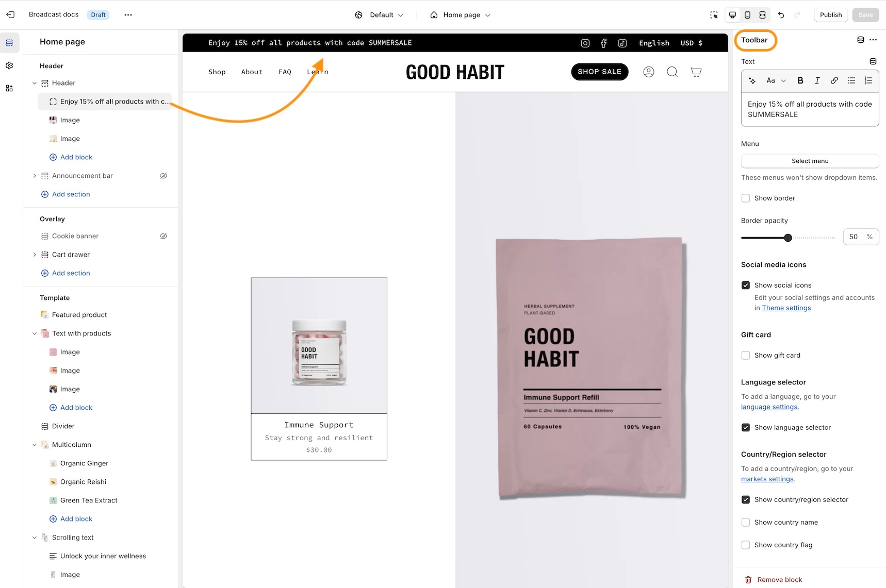Expand the Cart drawer section

click(x=35, y=255)
